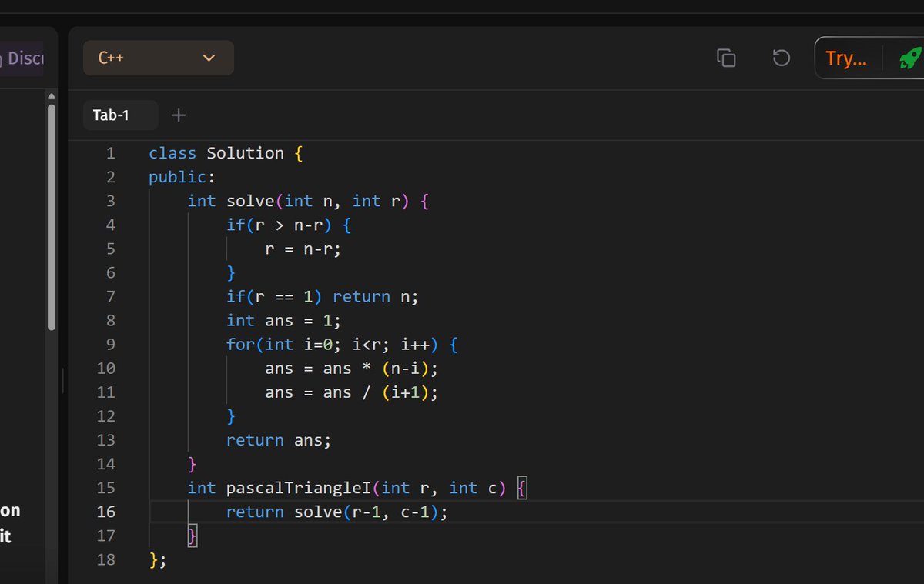Click the Try... button
This screenshot has height=584, width=924.
[x=846, y=58]
